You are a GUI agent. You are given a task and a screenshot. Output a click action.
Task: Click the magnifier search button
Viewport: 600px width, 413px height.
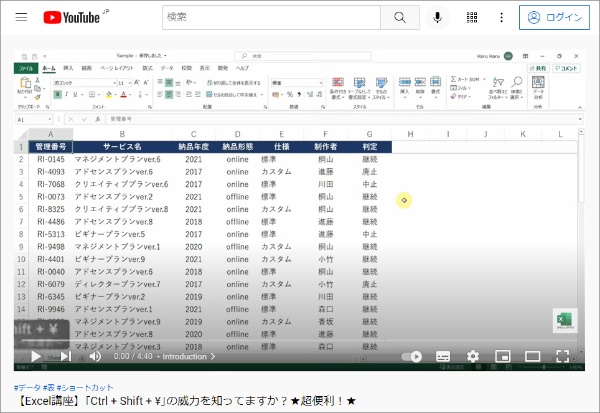pos(400,17)
